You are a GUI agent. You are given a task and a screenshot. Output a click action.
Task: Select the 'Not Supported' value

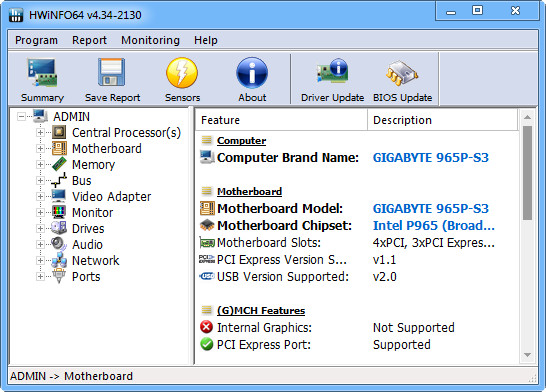tap(414, 328)
